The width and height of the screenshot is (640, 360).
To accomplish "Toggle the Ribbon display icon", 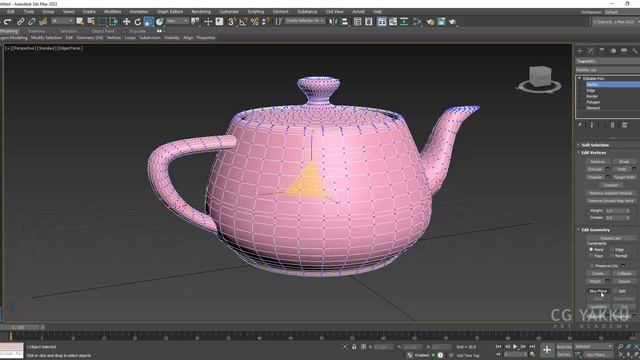I will [382, 22].
